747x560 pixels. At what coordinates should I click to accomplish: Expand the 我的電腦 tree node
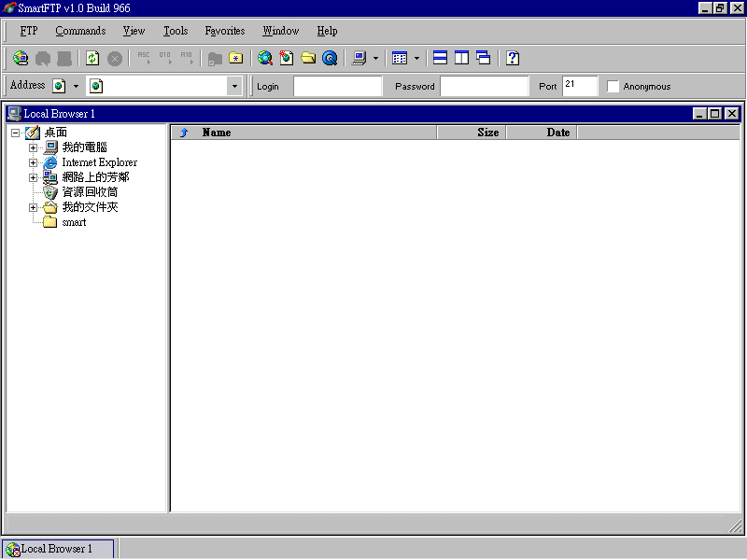coord(33,147)
